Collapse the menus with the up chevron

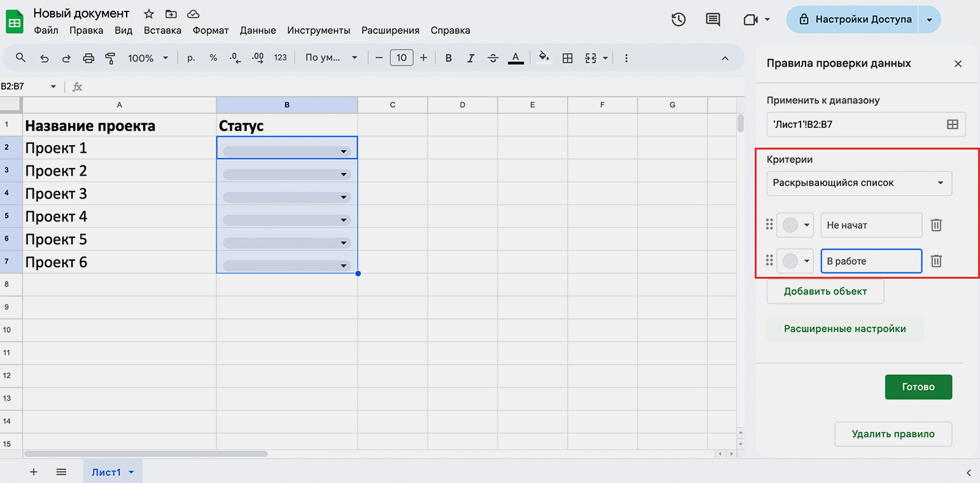click(725, 58)
